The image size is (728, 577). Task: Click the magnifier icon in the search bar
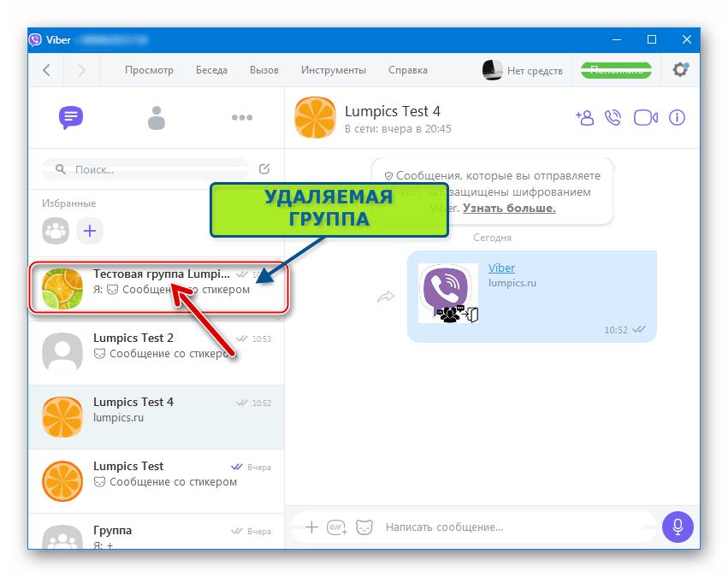click(61, 169)
